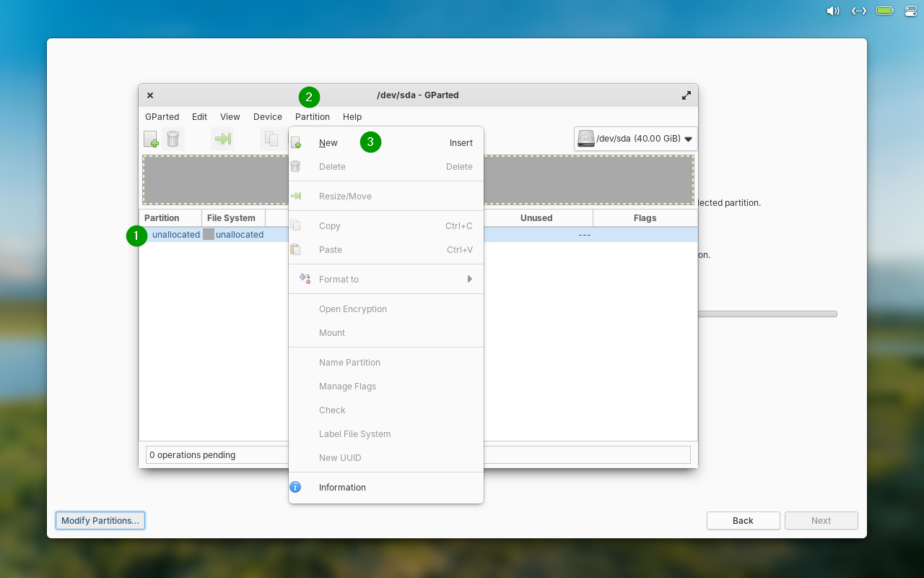Click the unallocated space in disk graphic
This screenshot has height=578, width=924.
click(418, 180)
